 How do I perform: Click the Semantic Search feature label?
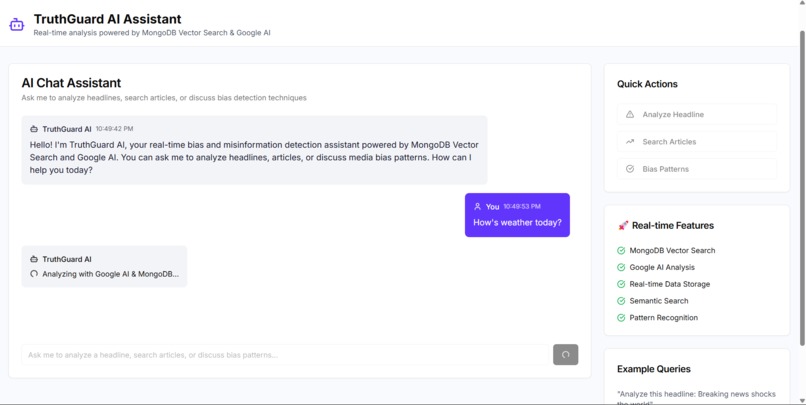pyautogui.click(x=659, y=301)
